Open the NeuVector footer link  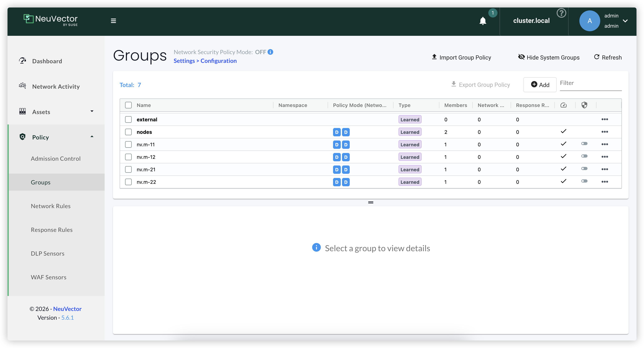click(67, 309)
